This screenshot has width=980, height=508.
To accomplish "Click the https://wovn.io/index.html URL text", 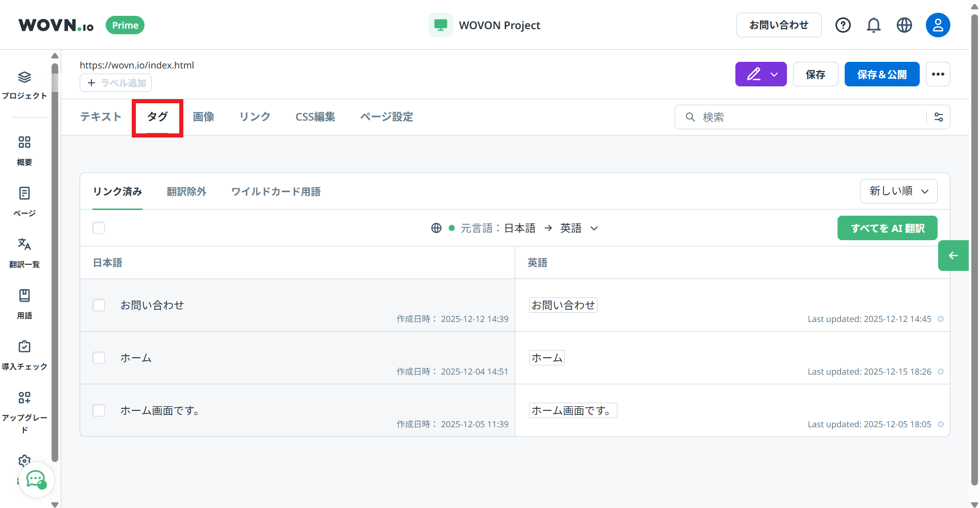I will tap(137, 65).
